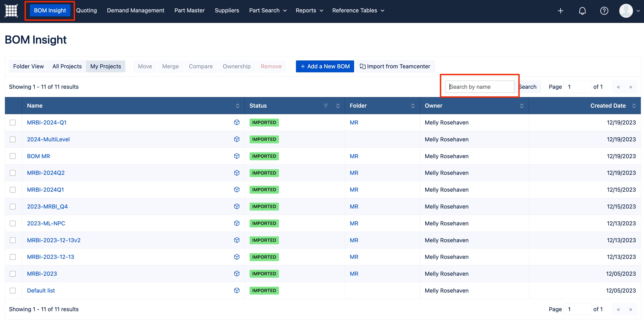Expand the Reports dropdown menu
The image size is (644, 324).
[x=309, y=11]
